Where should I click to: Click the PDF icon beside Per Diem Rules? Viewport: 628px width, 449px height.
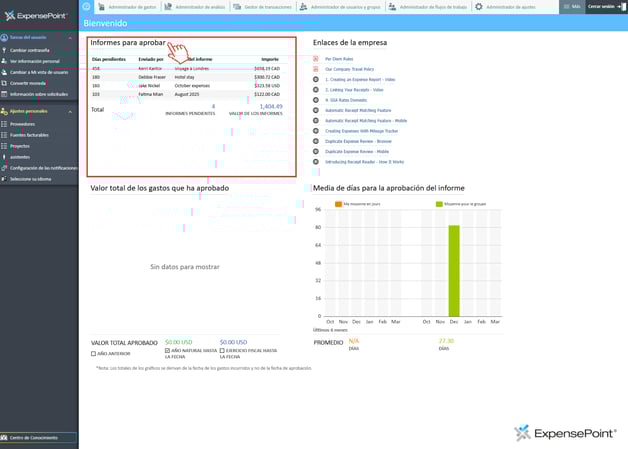pos(316,59)
